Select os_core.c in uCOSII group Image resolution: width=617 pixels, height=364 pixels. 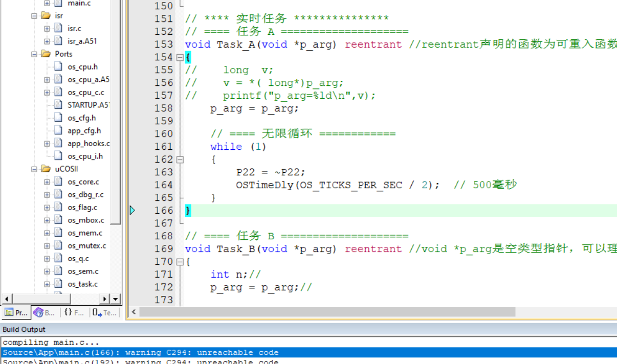tap(83, 182)
